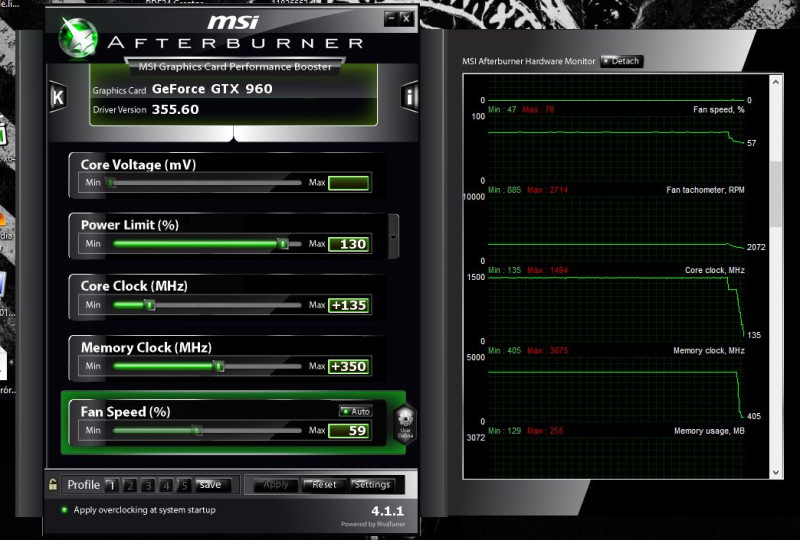
Task: Click the Fan speed, % graph label
Action: click(x=718, y=110)
